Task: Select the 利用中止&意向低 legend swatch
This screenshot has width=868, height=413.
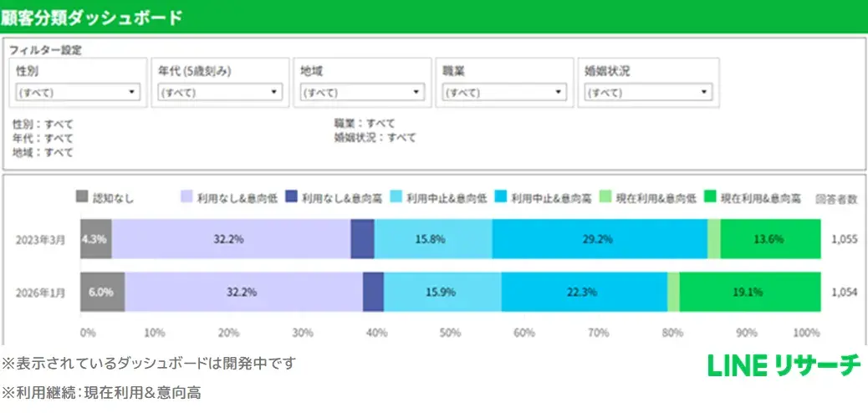Action: click(396, 198)
